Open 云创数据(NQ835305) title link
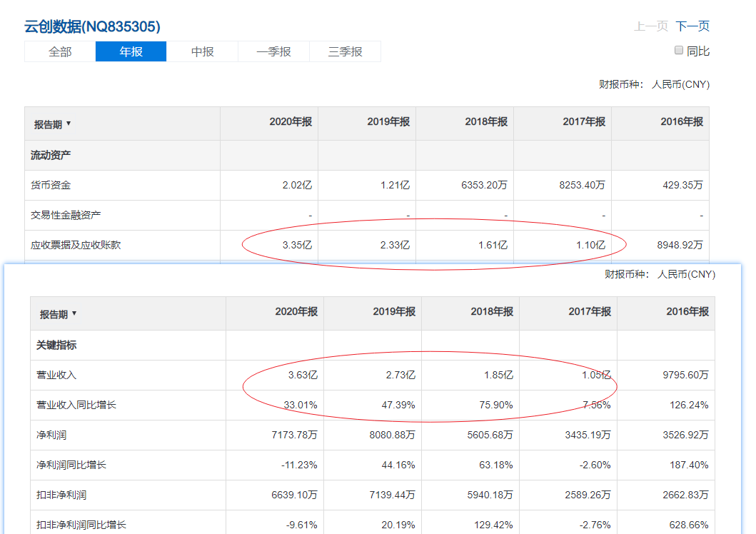Screen dimensions: 756x534 92,26
